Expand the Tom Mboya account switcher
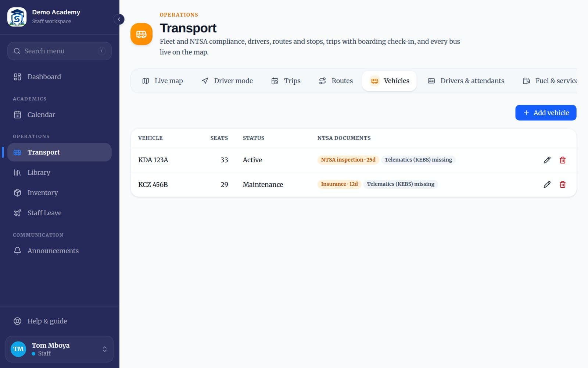 (59, 349)
